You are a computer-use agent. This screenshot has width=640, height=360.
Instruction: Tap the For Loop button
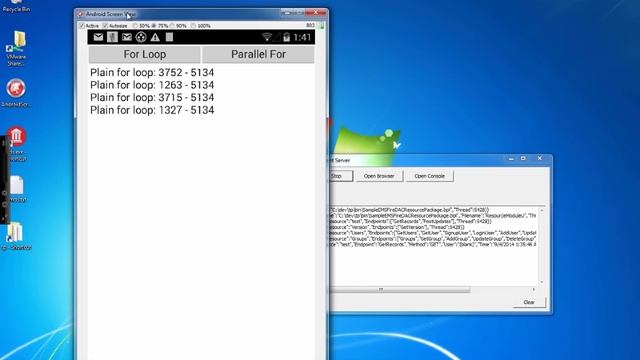point(144,54)
